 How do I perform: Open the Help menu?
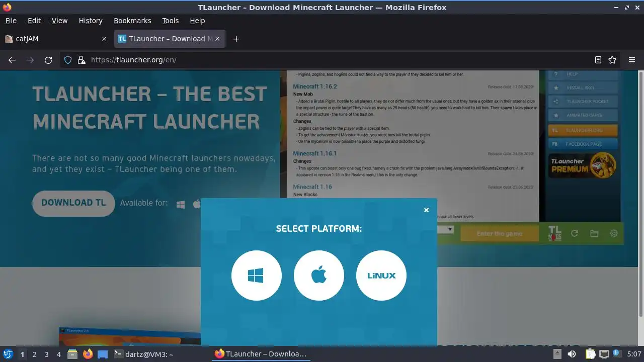(197, 21)
